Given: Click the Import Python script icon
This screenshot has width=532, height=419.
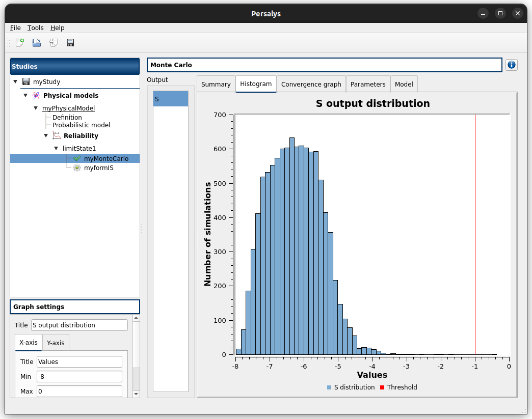Looking at the screenshot, I should pyautogui.click(x=54, y=43).
